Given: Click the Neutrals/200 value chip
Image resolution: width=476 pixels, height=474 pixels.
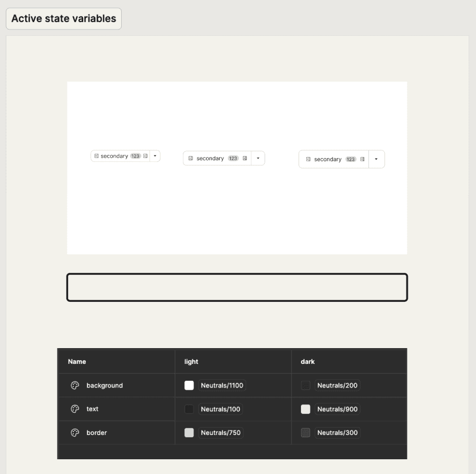Looking at the screenshot, I should [x=337, y=385].
